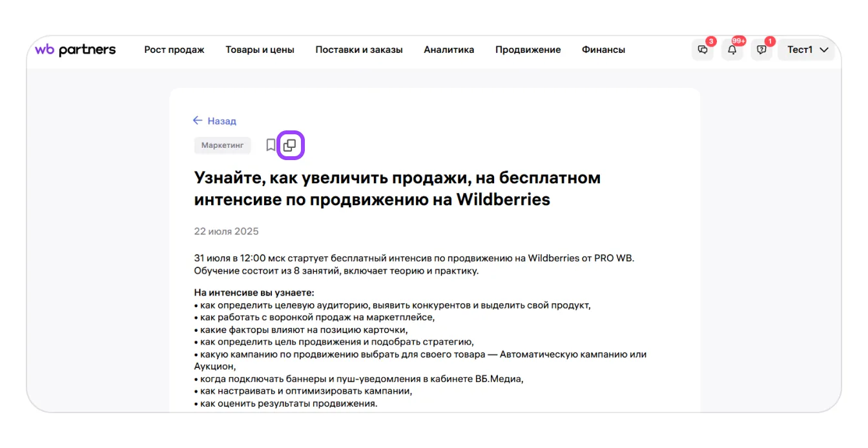868x448 pixels.
Task: Open the Поставки и заказы menu
Action: click(x=359, y=50)
